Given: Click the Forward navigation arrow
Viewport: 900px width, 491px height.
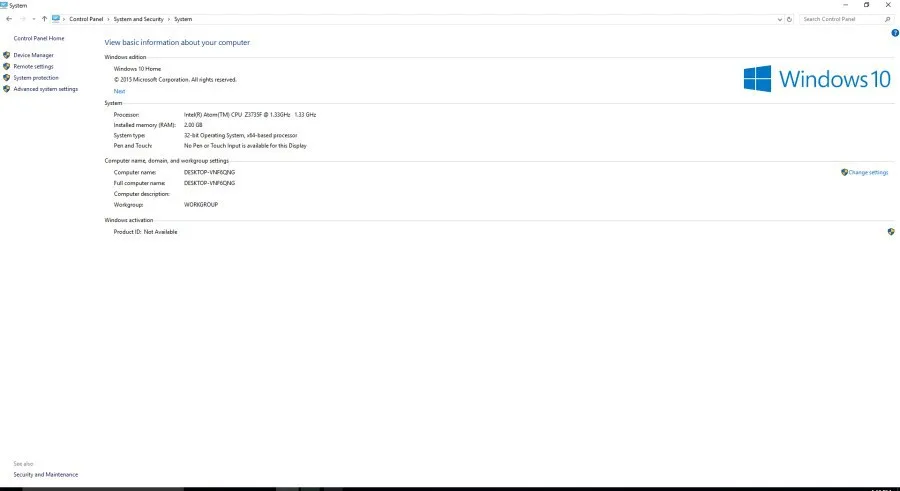Looking at the screenshot, I should click(23, 19).
